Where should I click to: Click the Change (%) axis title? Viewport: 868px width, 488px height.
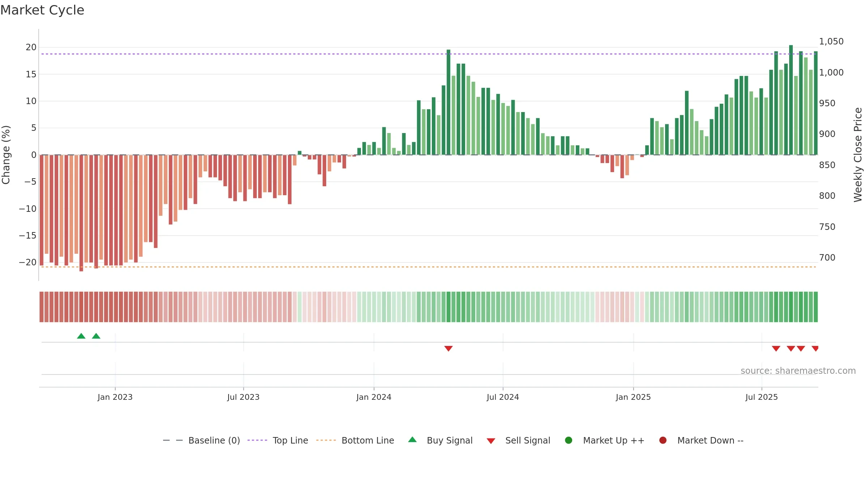[6, 155]
